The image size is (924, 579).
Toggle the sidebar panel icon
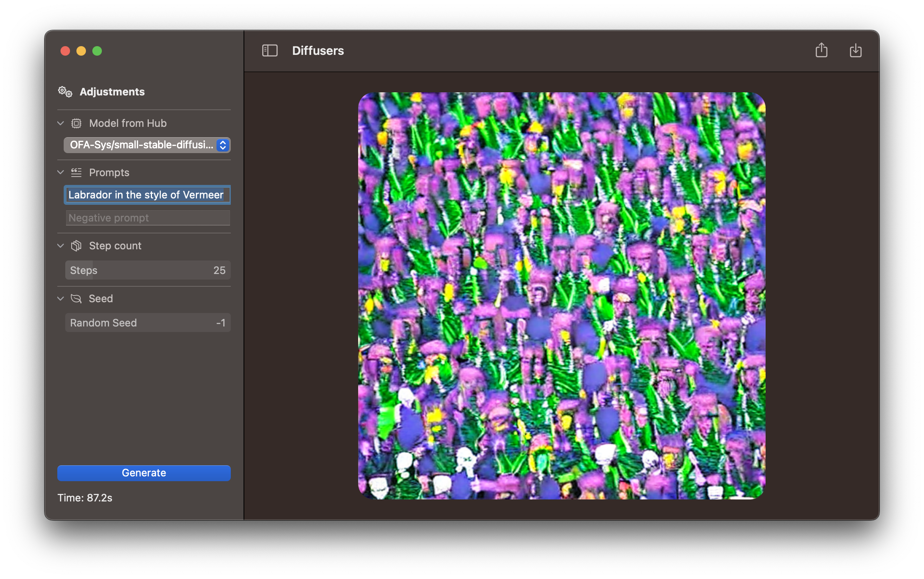270,51
